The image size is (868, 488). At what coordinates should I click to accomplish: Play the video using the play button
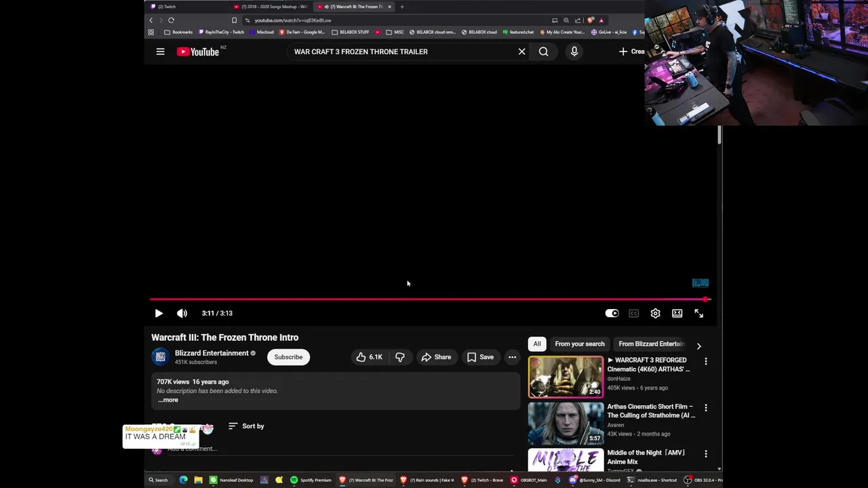(158, 313)
